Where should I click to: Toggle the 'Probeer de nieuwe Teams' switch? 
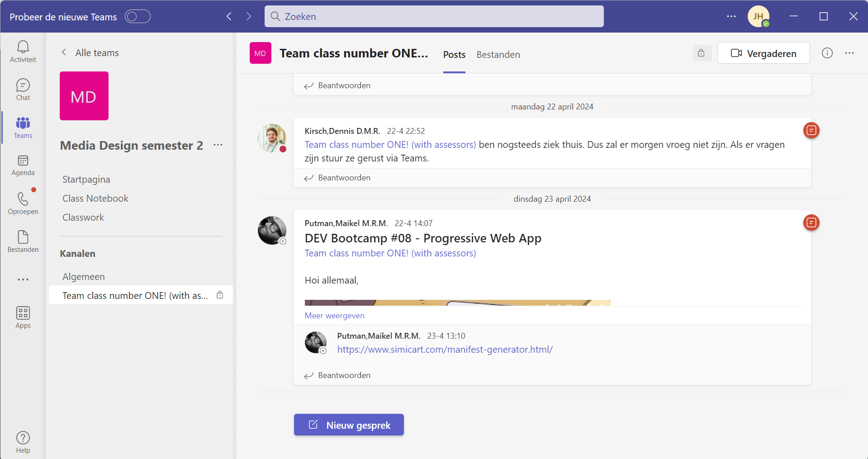point(138,17)
